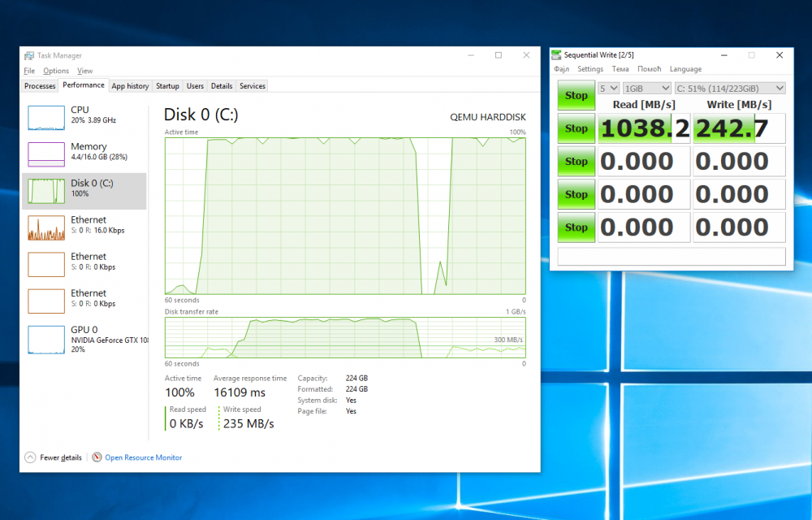The image size is (812, 520).
Task: Switch to the Users tab
Action: [195, 86]
